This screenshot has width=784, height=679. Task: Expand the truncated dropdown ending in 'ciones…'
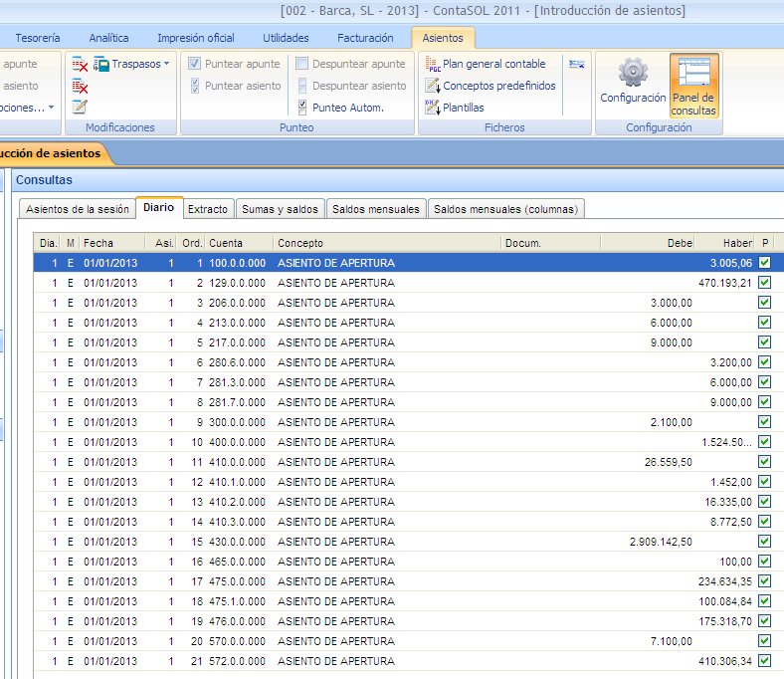[x=51, y=108]
